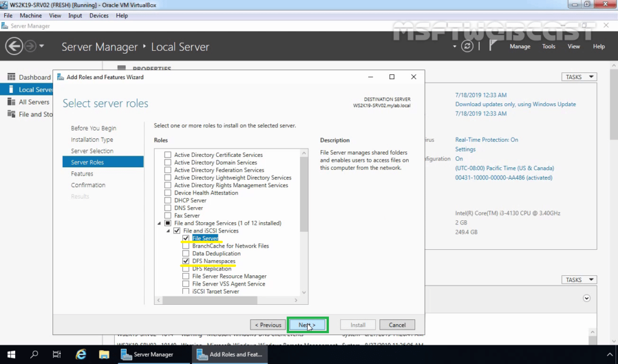Cancel the Add Roles wizard
Viewport: 618px width, 364px height.
[397, 325]
